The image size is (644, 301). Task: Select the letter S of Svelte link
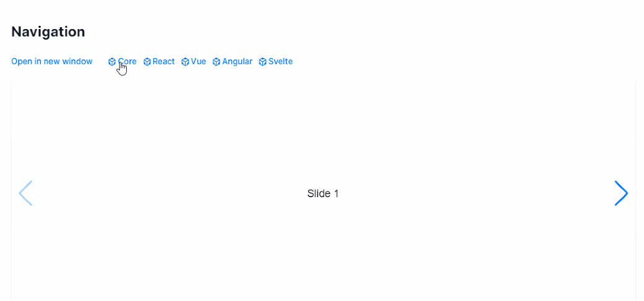pyautogui.click(x=271, y=62)
